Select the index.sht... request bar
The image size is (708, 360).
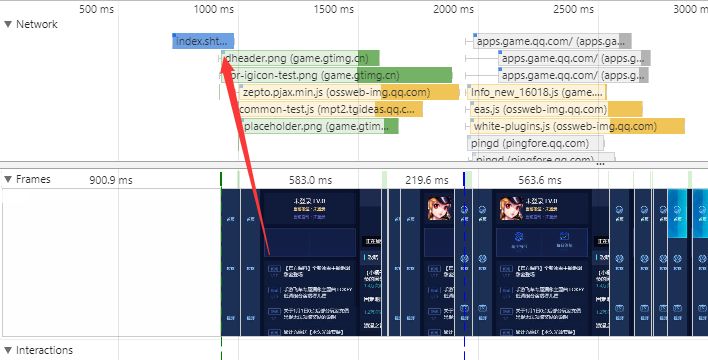pos(203,41)
